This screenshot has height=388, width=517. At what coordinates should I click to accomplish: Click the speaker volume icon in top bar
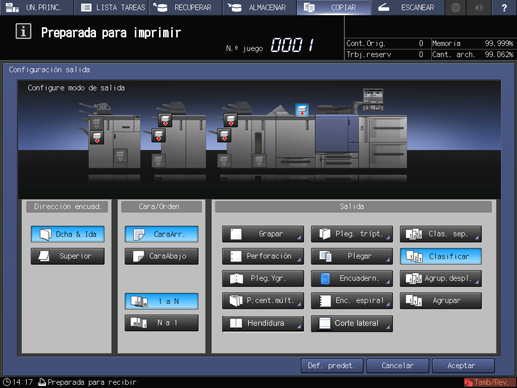click(x=479, y=7)
